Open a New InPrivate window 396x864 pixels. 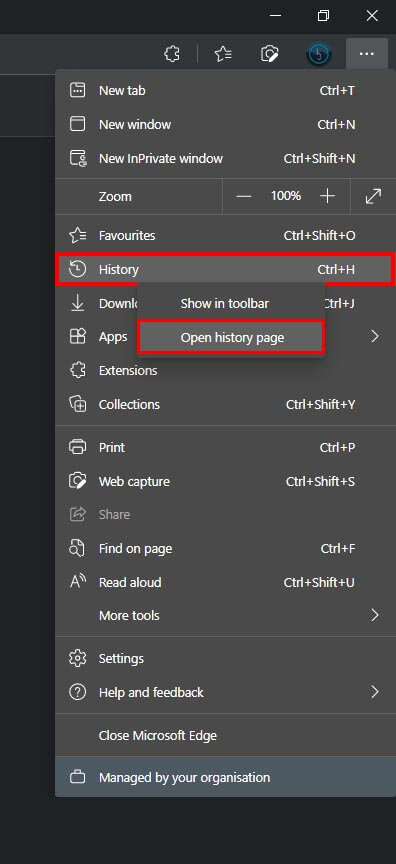[x=226, y=159]
